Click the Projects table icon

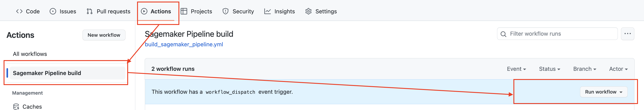(184, 11)
